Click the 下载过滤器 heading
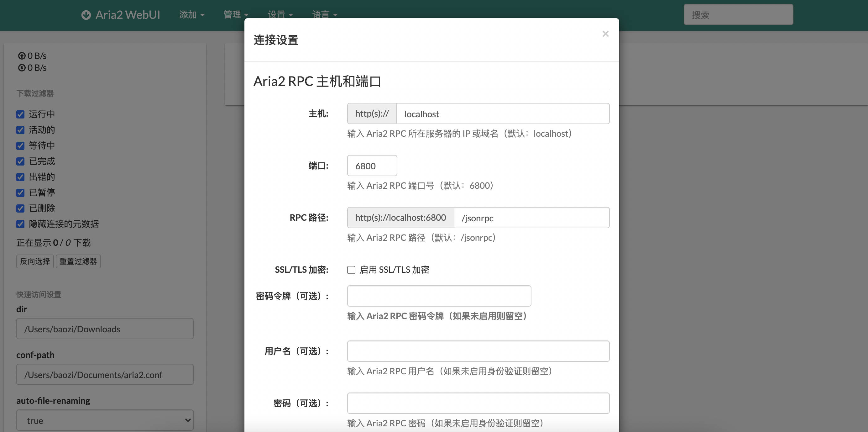 [x=35, y=93]
